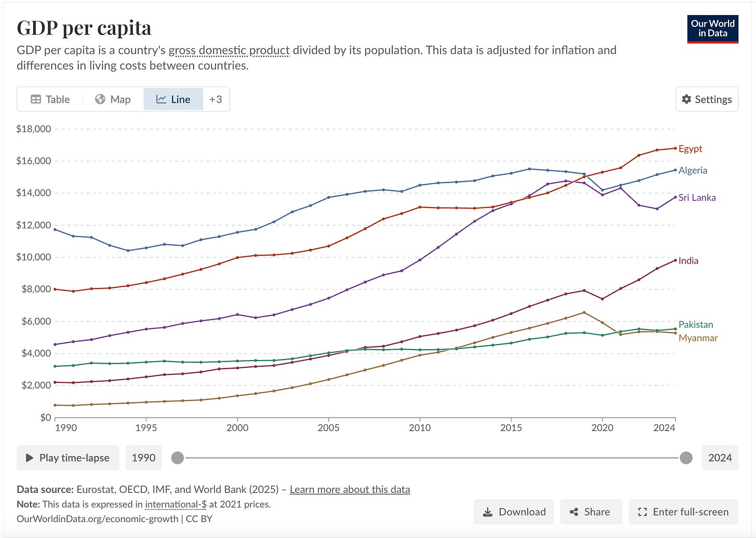Click the gross domestic product link
Viewport: 756px width, 538px height.
229,50
